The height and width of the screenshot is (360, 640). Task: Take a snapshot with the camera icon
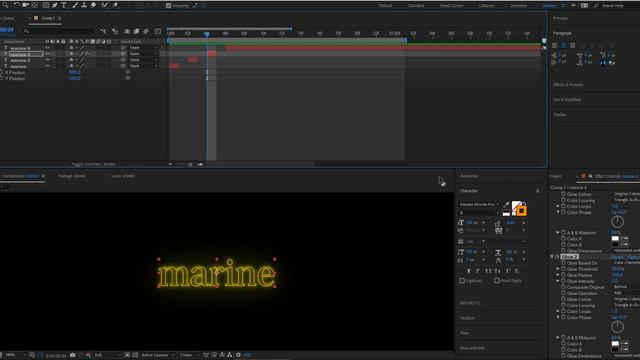click(73, 355)
